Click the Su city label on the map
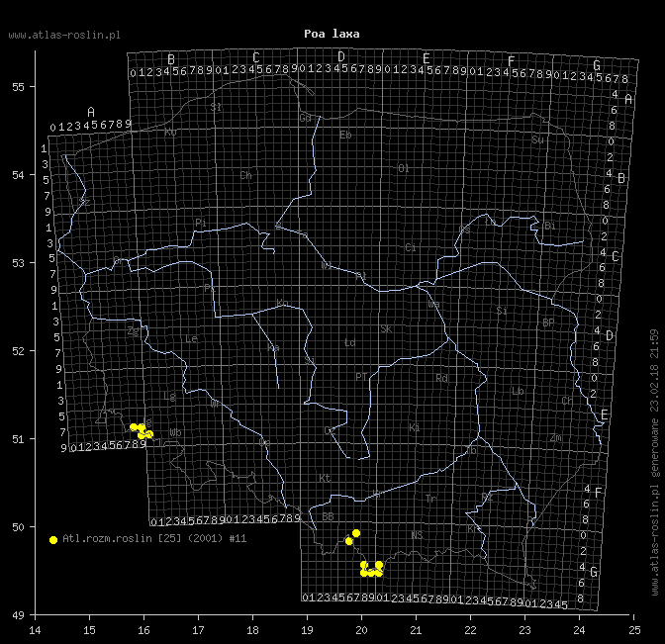The image size is (665, 644). click(537, 139)
